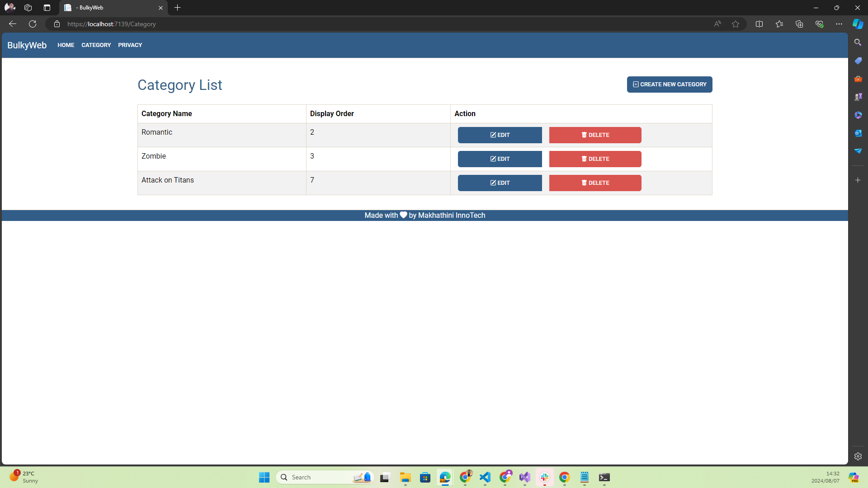The image size is (868, 488).
Task: Open browser Collections icon
Action: coord(799,24)
